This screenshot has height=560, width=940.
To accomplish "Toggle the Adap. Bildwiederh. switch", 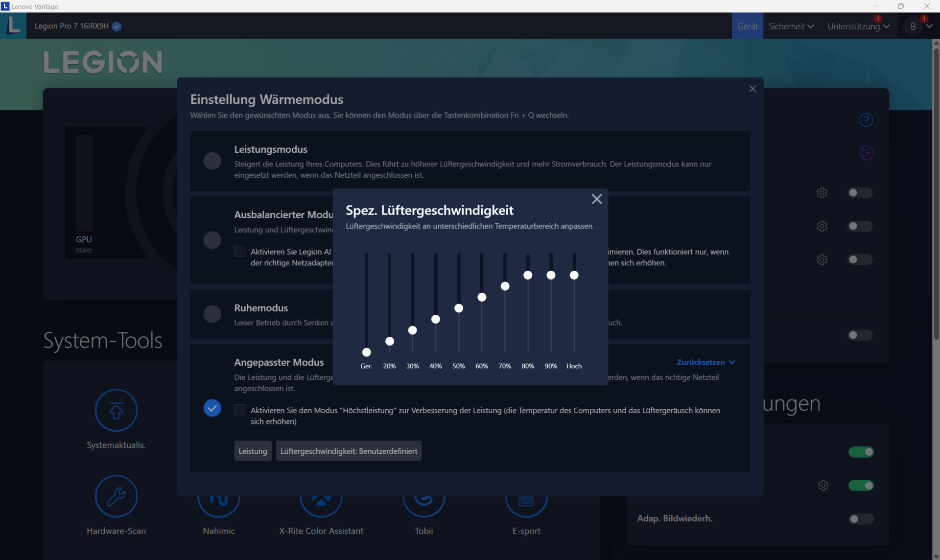I will point(860,519).
